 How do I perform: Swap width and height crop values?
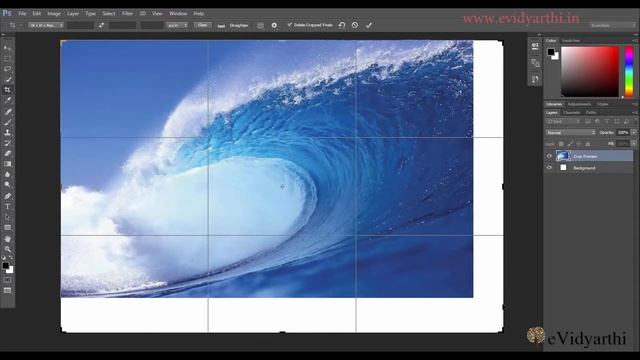pyautogui.click(x=101, y=25)
